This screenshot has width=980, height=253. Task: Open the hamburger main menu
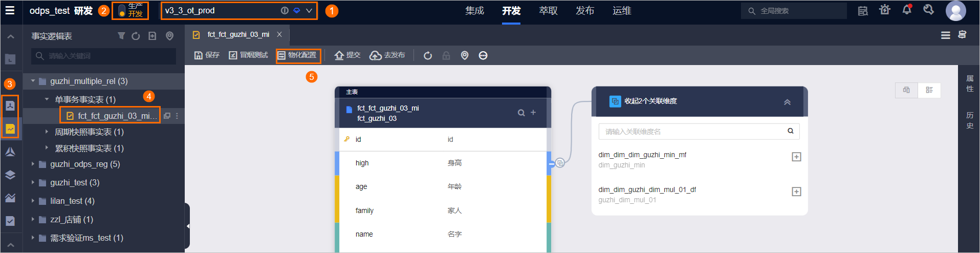pyautogui.click(x=10, y=10)
